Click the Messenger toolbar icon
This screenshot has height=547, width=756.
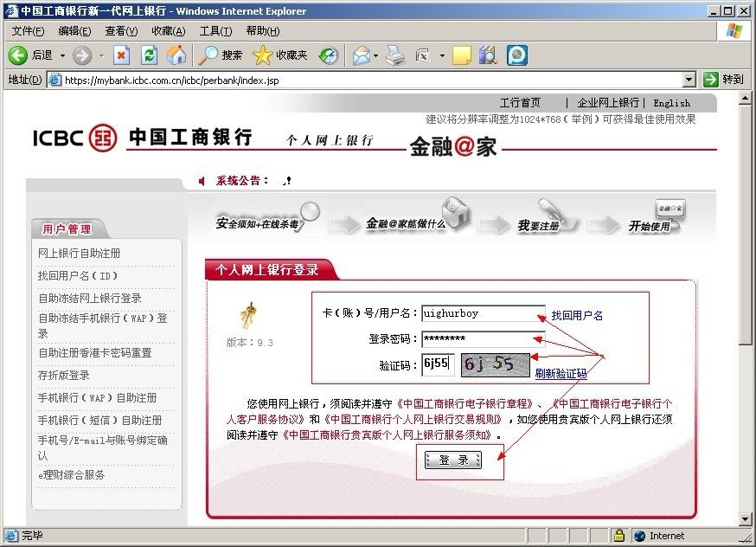pyautogui.click(x=517, y=55)
